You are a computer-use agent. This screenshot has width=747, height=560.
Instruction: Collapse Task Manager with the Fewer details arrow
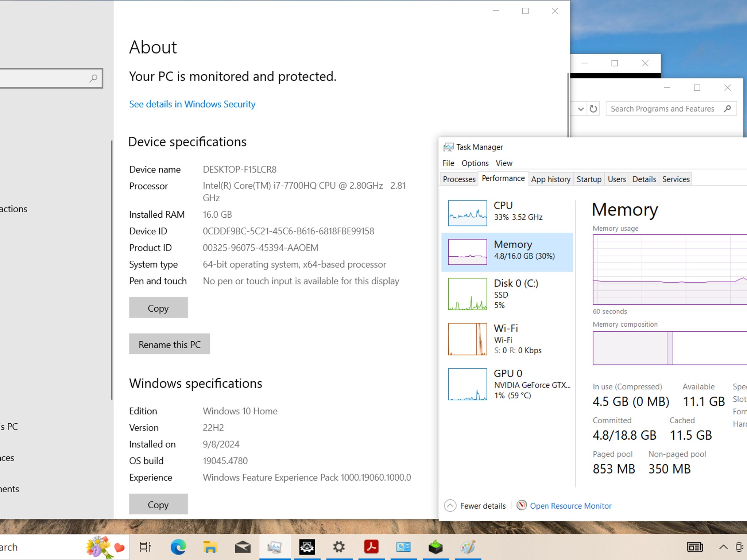pos(450,506)
